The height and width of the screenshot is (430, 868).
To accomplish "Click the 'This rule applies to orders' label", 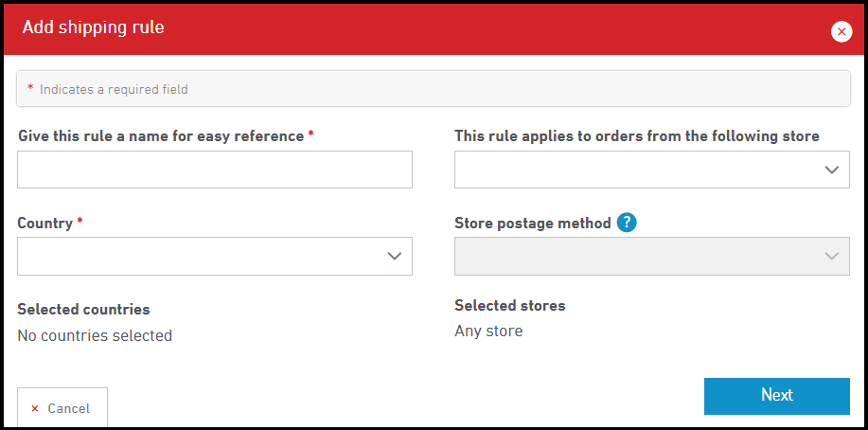I will [637, 135].
